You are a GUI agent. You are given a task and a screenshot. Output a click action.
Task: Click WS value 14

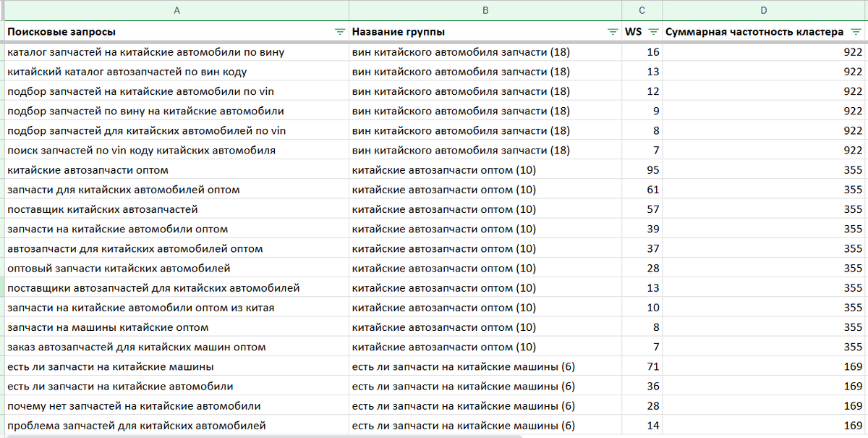[642, 426]
